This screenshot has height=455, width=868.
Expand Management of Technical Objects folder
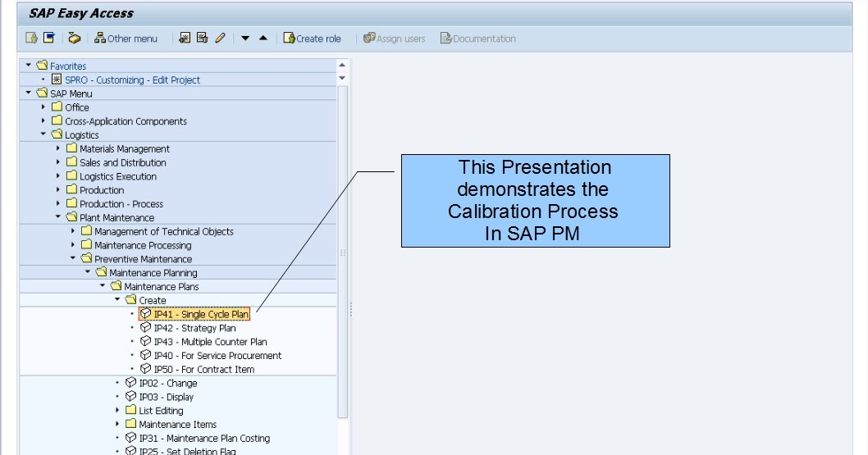[x=72, y=231]
